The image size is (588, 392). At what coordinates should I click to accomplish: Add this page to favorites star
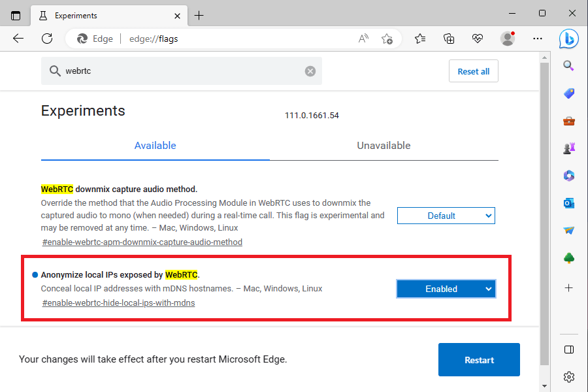point(387,39)
